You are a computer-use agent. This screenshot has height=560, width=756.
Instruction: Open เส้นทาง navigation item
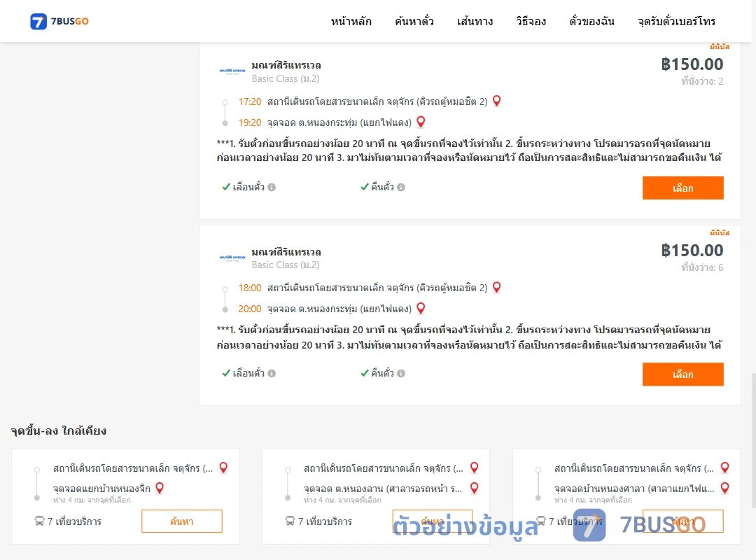(475, 21)
